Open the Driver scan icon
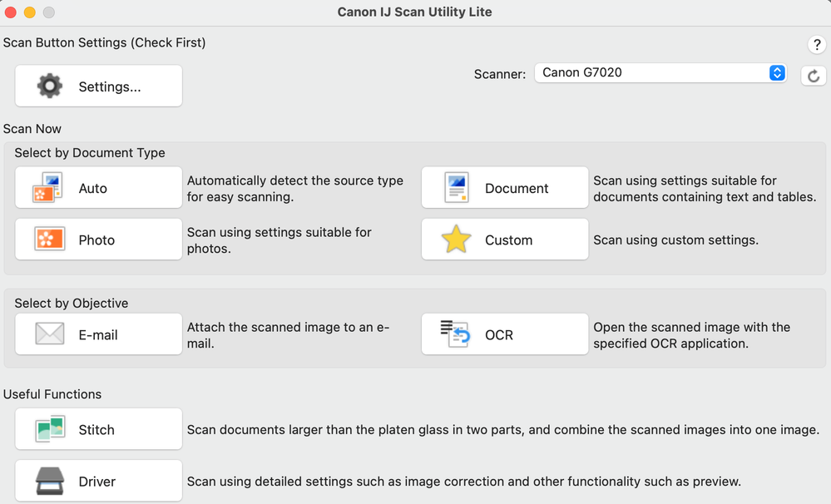 click(x=48, y=481)
